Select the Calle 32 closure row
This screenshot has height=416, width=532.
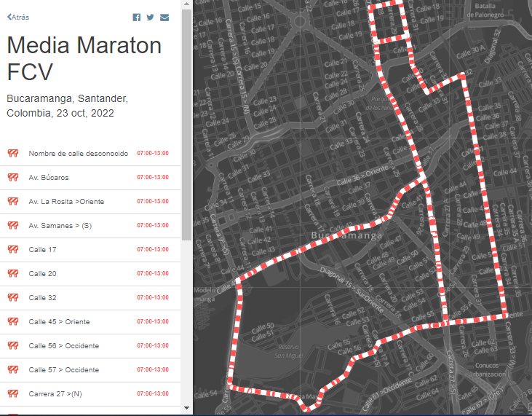(90, 298)
